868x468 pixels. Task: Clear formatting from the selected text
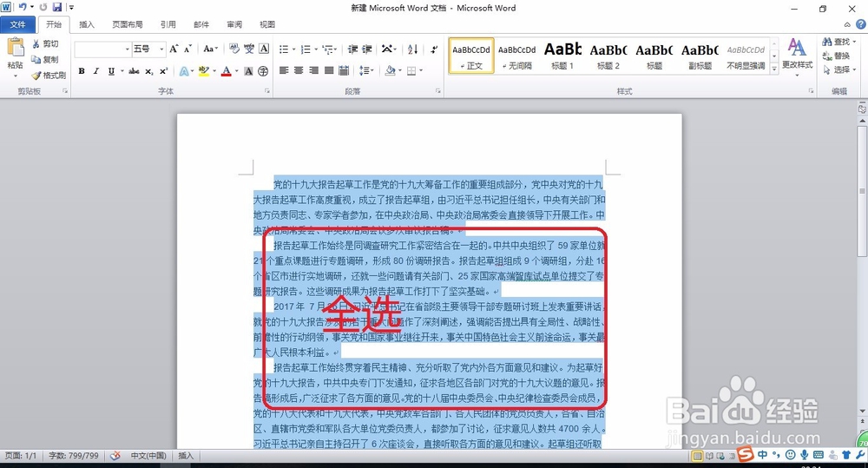(x=234, y=49)
